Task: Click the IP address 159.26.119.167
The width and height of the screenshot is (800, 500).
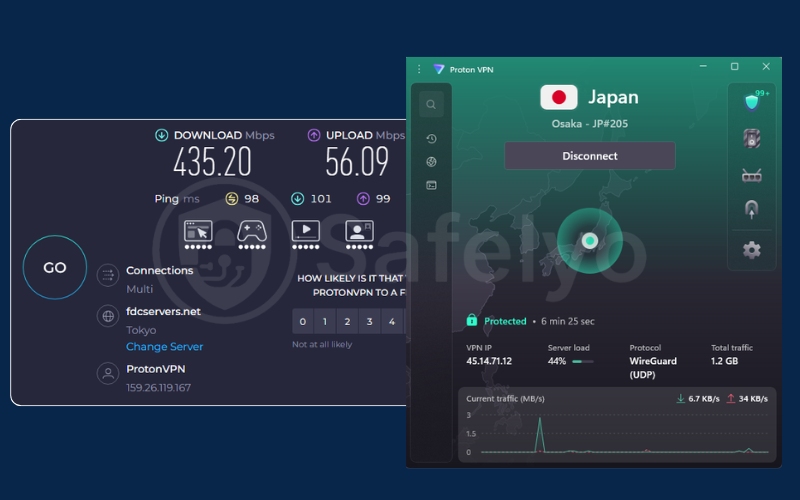Action: [x=159, y=387]
